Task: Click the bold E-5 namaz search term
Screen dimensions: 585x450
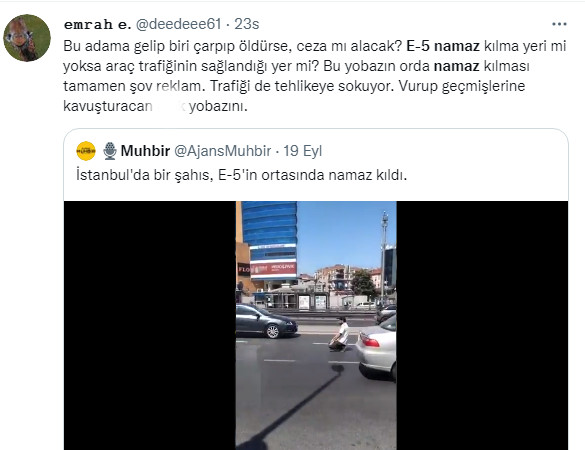Action: 443,46
